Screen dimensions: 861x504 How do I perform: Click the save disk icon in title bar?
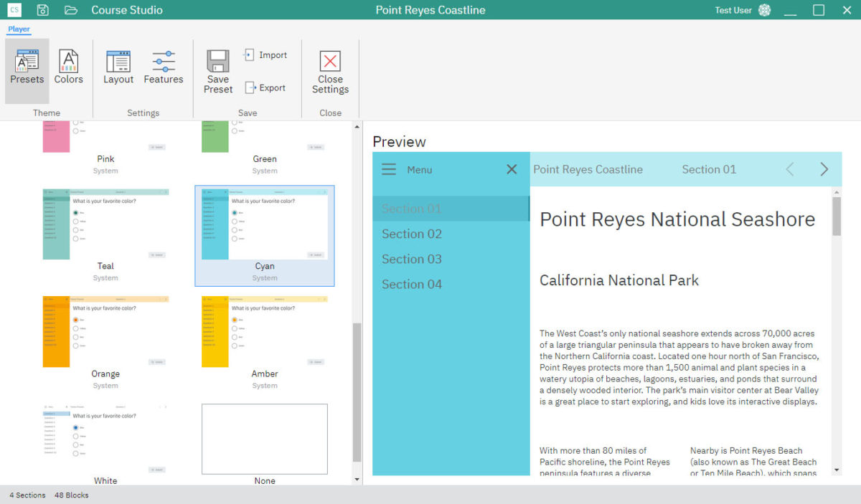(43, 10)
